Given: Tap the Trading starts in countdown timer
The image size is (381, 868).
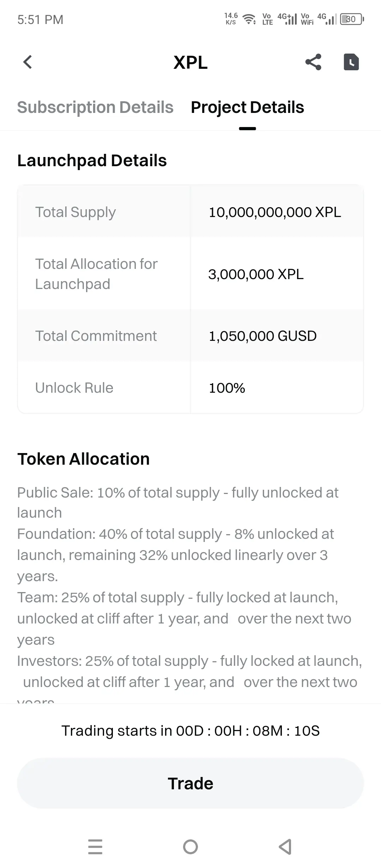Looking at the screenshot, I should pos(190,730).
